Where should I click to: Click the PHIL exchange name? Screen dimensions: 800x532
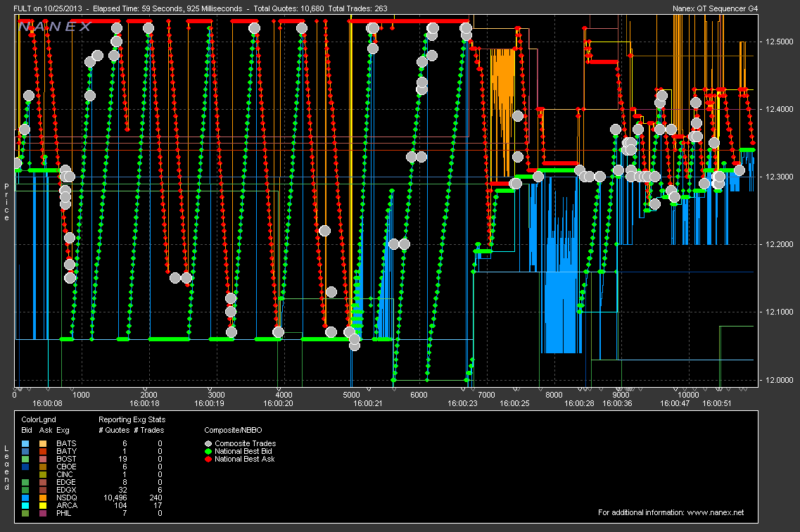tap(64, 513)
